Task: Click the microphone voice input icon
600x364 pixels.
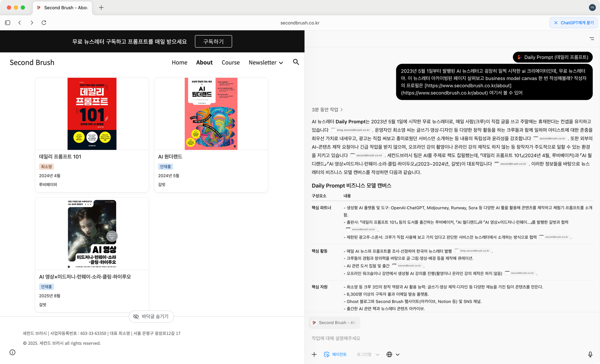Action: (x=590, y=354)
